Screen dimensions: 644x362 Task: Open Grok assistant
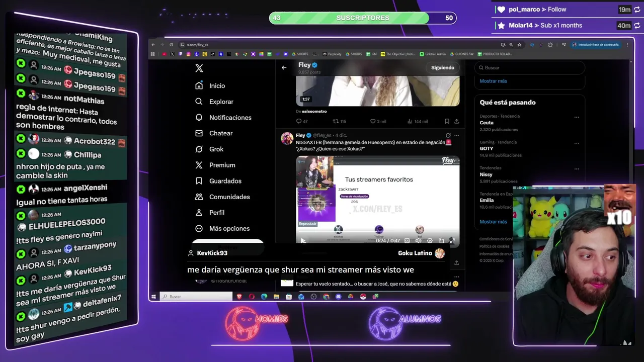209,149
